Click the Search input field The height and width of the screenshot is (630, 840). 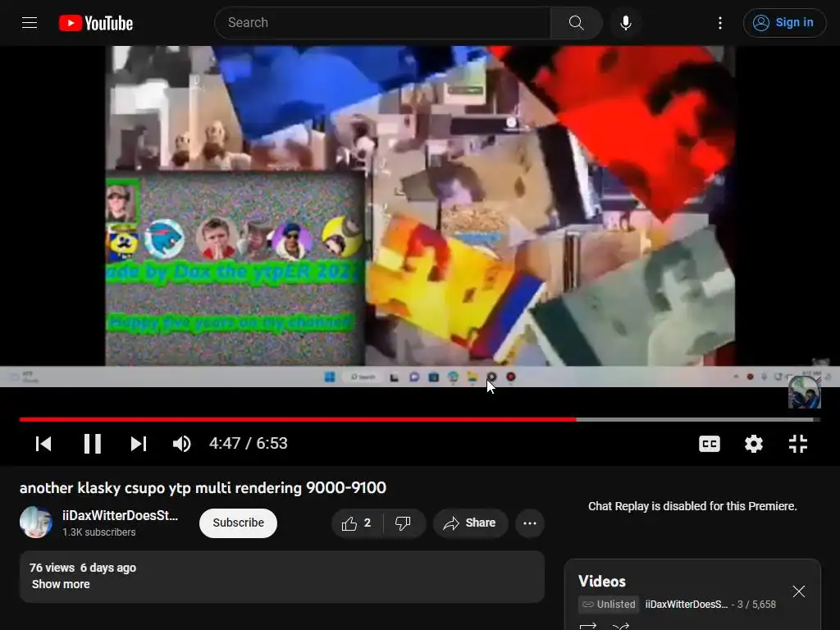tap(383, 22)
